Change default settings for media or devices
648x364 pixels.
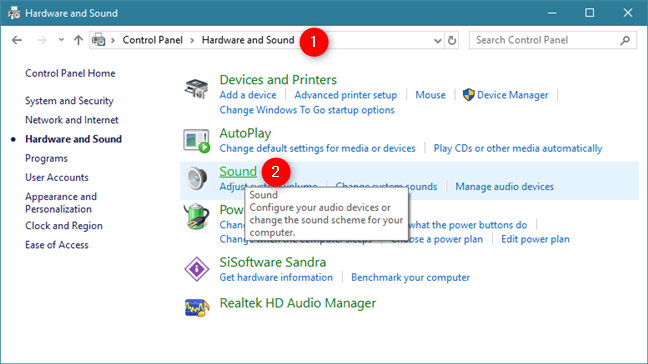317,148
